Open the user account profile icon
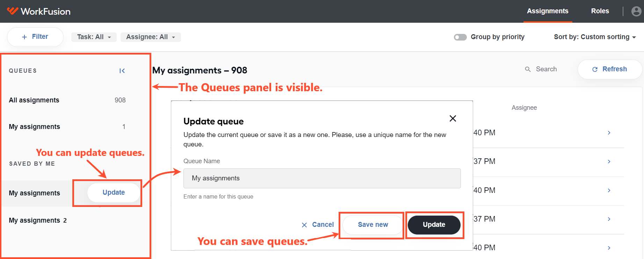Screen dimensions: 644x259 [x=636, y=11]
